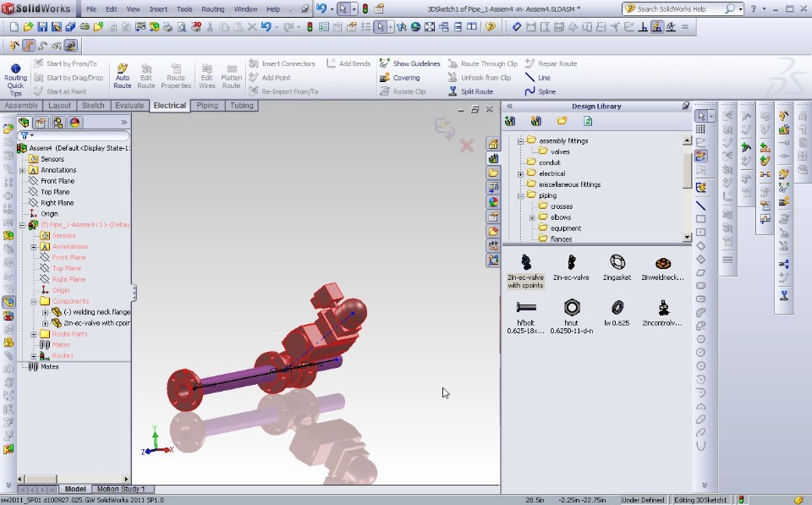Open the Routing Quick Tips
812x505 pixels.
point(15,80)
